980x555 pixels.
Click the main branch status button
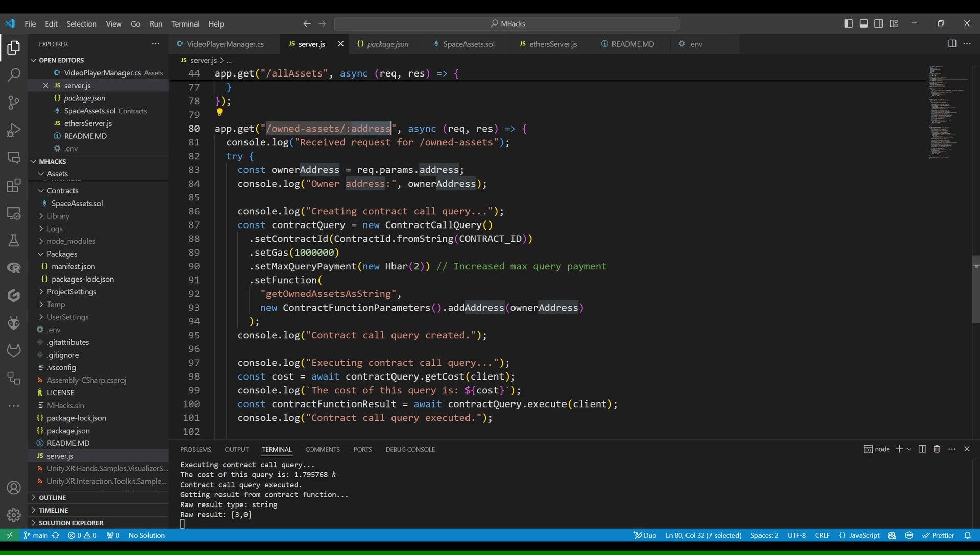(x=36, y=535)
